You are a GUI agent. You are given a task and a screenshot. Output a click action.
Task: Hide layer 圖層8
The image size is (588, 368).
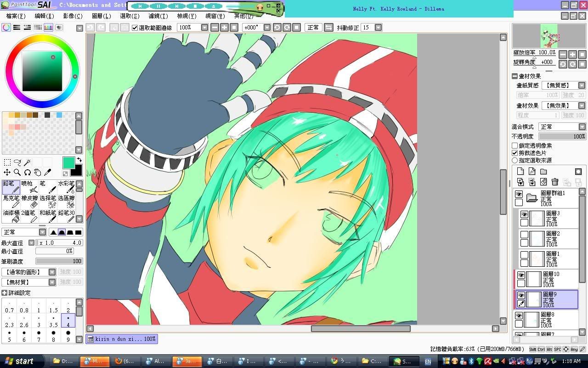519,316
